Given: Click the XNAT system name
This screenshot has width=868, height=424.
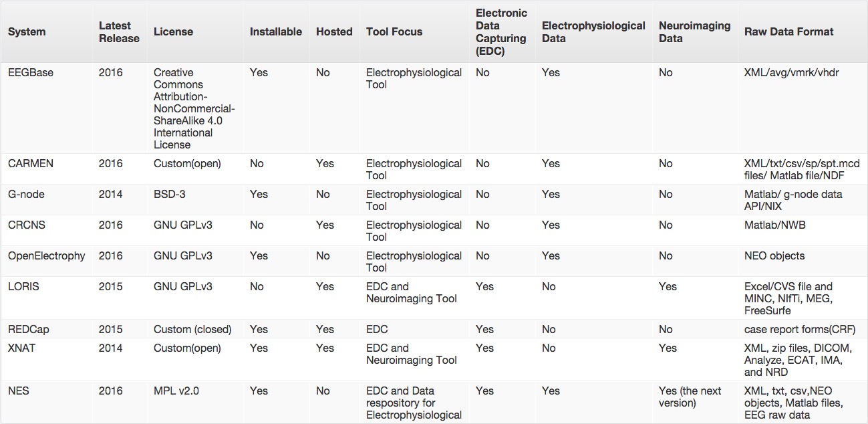Looking at the screenshot, I should pos(22,348).
